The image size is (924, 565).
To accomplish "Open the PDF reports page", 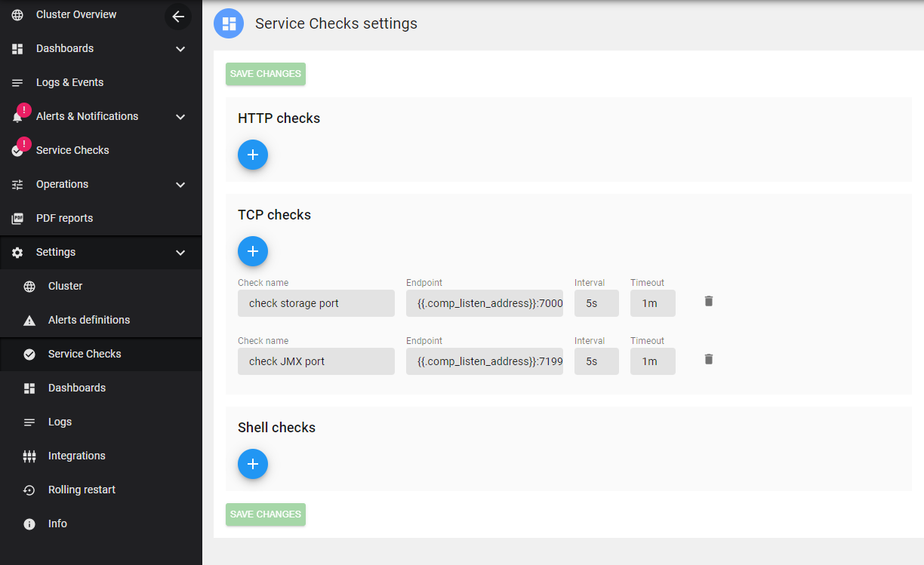I will [64, 218].
